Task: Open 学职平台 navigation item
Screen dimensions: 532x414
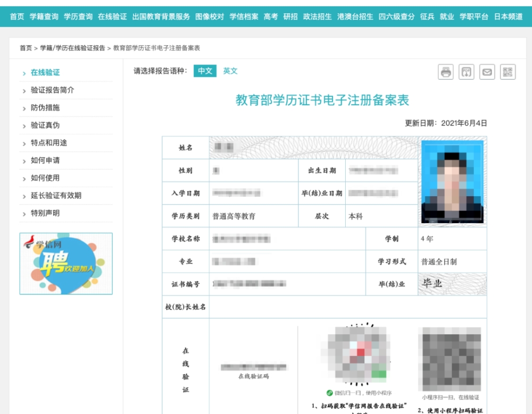Action: coord(473,16)
